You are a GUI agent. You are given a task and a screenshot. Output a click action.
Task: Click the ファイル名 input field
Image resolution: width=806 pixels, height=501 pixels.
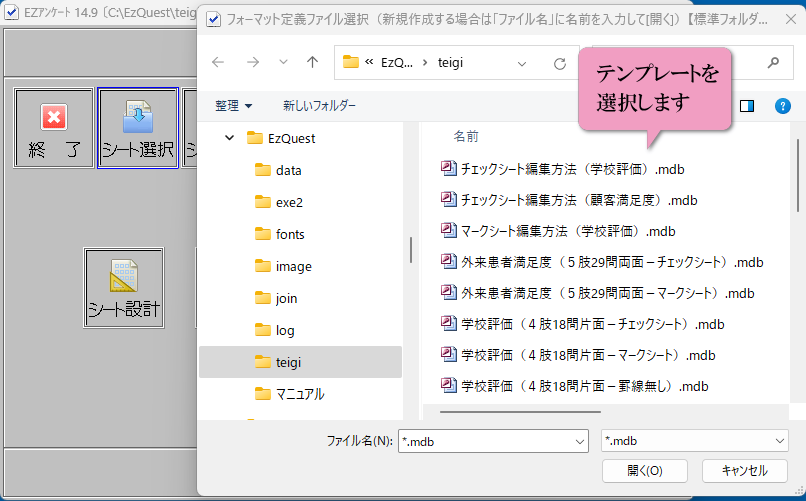coord(485,441)
